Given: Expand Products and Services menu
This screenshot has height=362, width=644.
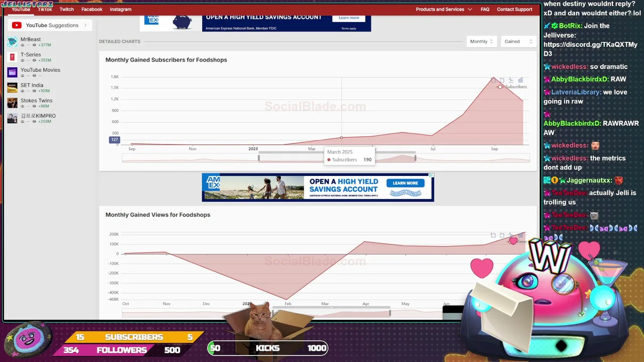Looking at the screenshot, I should pyautogui.click(x=444, y=9).
